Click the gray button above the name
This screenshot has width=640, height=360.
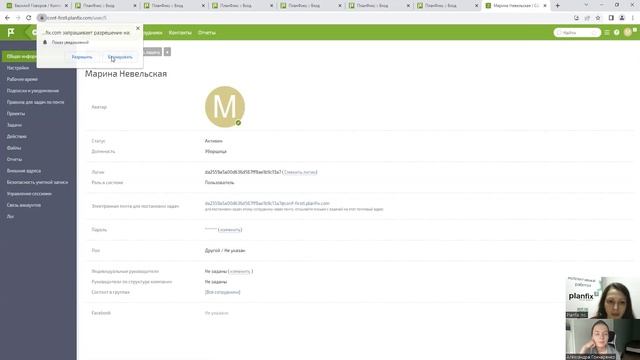[x=152, y=52]
